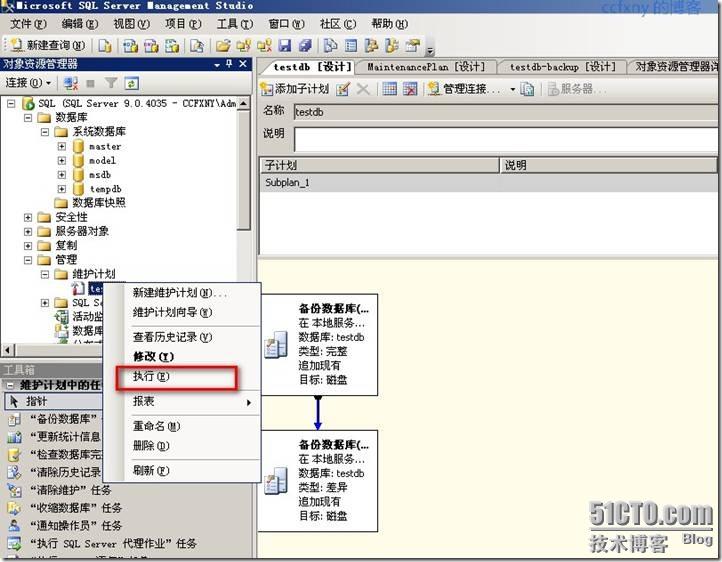Switch to the testdb-backup [设计] tab
The image size is (722, 562).
(x=563, y=67)
